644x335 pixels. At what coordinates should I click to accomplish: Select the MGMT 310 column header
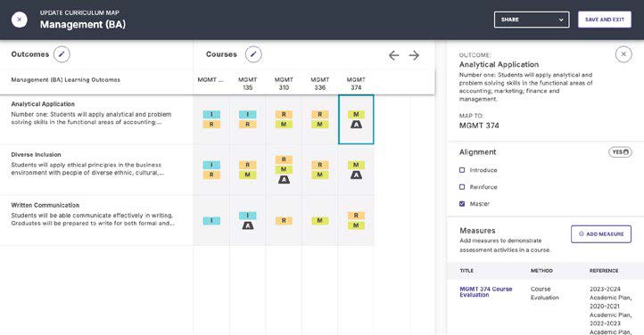pos(284,83)
